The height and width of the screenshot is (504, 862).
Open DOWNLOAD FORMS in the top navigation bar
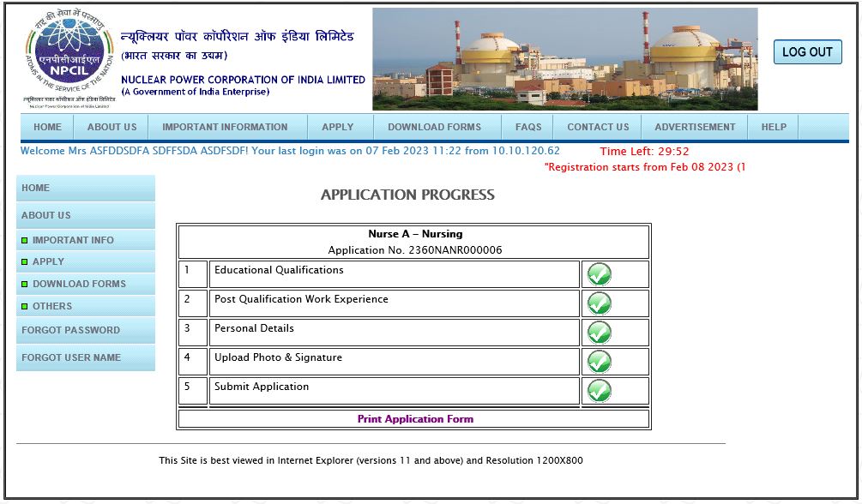[434, 127]
